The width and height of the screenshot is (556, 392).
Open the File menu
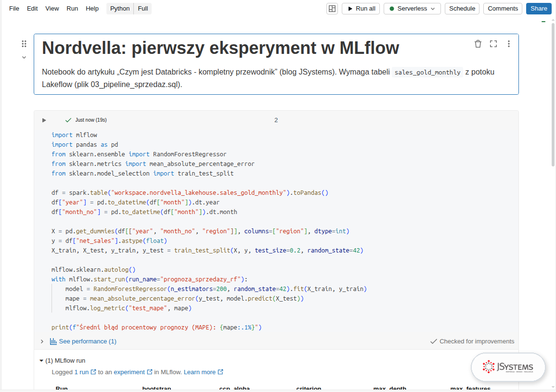pyautogui.click(x=14, y=9)
